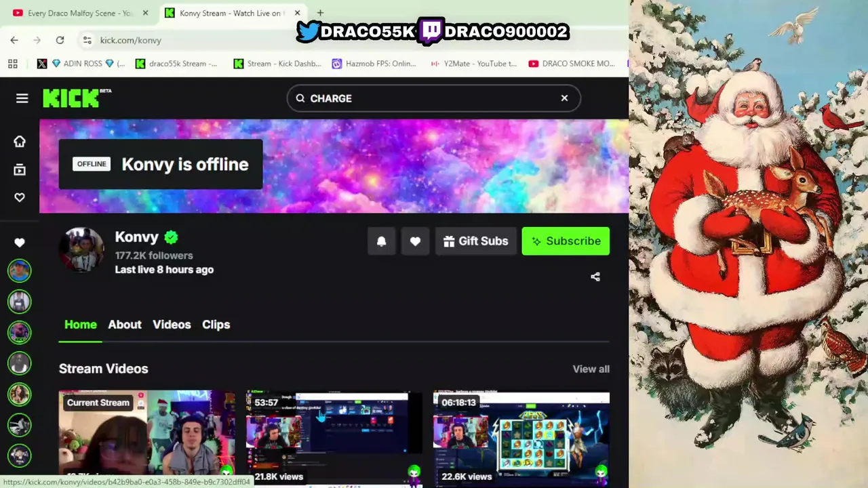Click the 21.8K views label
The height and width of the screenshot is (488, 868).
click(x=279, y=476)
